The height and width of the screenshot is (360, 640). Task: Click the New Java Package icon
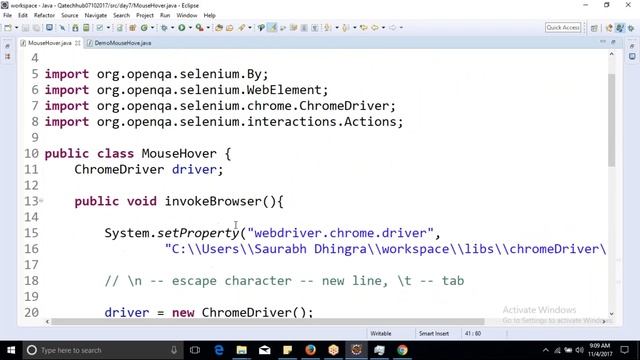pyautogui.click(x=133, y=28)
